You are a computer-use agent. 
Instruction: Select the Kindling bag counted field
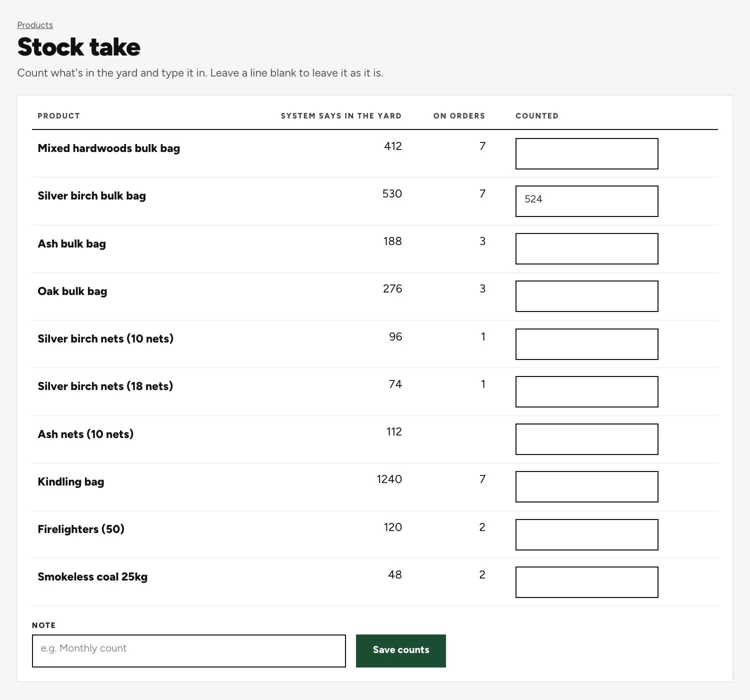(587, 487)
